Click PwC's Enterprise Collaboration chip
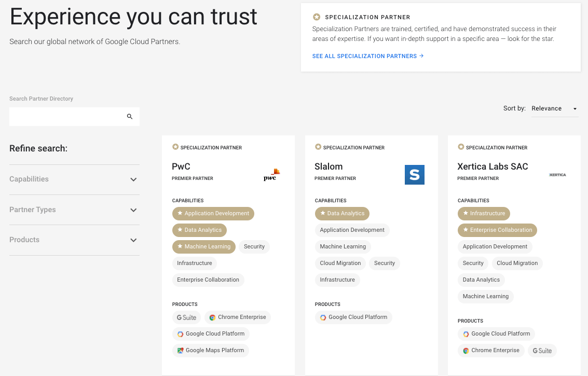The width and height of the screenshot is (588, 376). 208,280
